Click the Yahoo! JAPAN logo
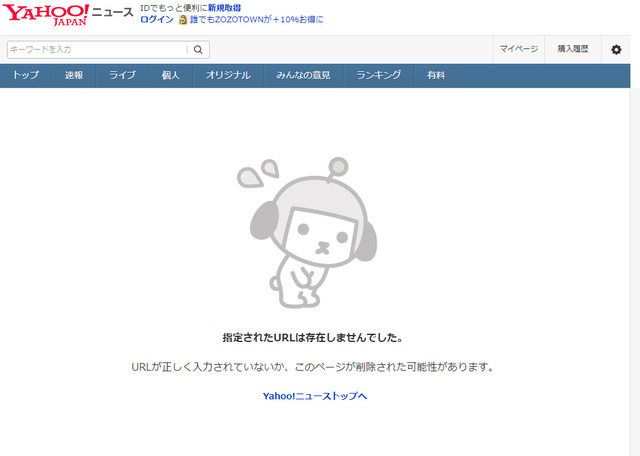Screen dimensions: 640x456 click(46, 15)
